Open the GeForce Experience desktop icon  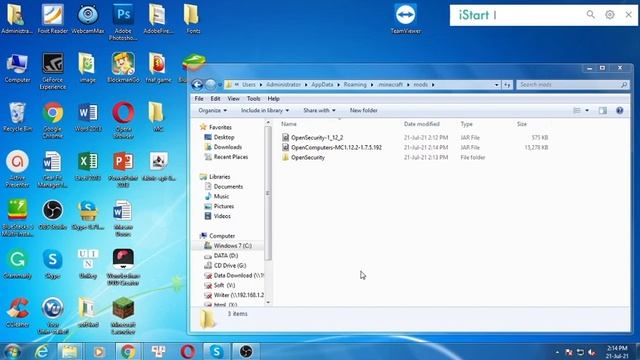pyautogui.click(x=53, y=71)
